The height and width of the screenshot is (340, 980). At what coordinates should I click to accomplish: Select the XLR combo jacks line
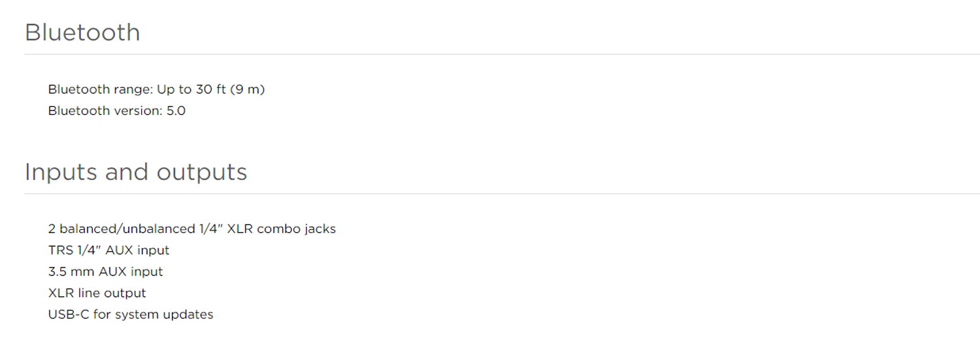pyautogui.click(x=192, y=229)
